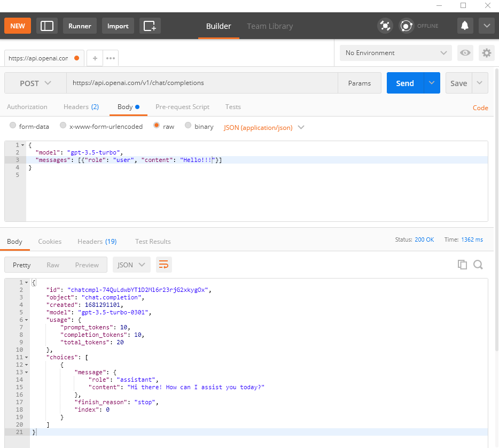Toggle line wrap in response

[x=163, y=265]
